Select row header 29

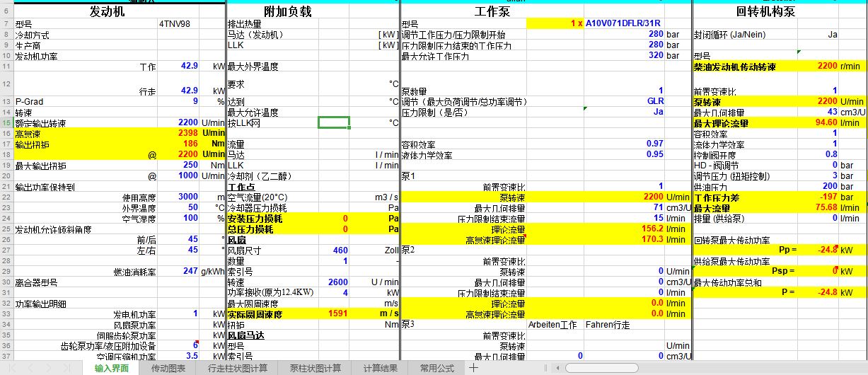[6, 271]
